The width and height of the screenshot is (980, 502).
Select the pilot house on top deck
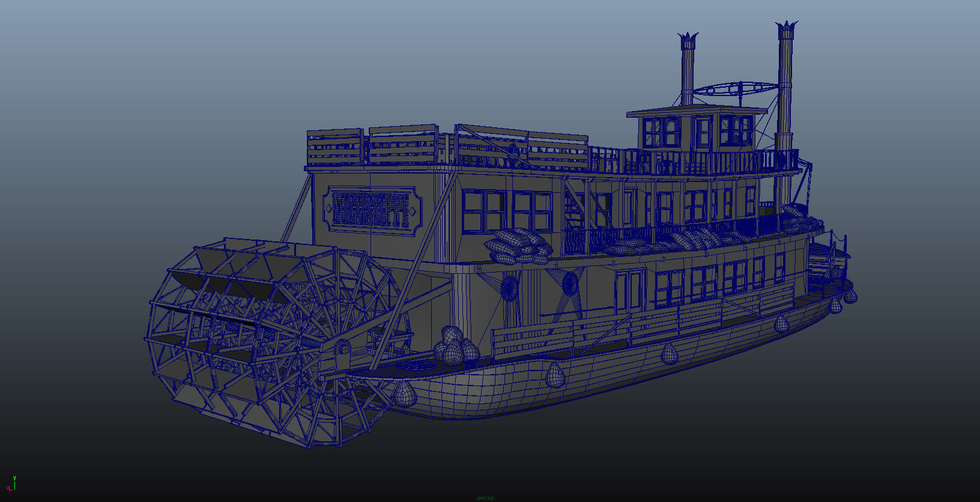pos(697,129)
